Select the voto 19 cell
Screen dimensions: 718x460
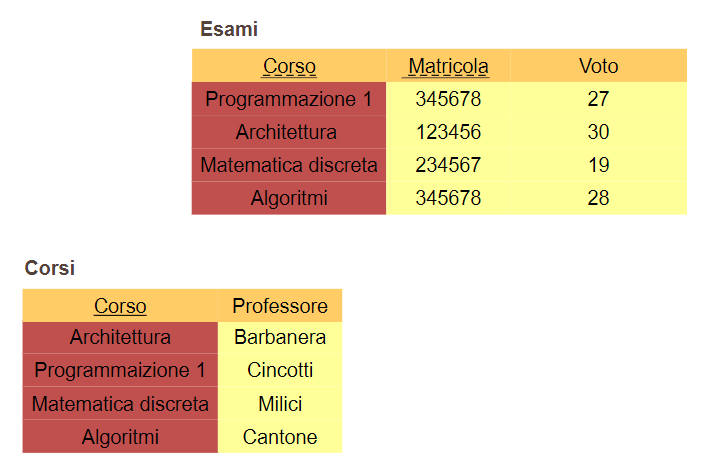point(598,165)
